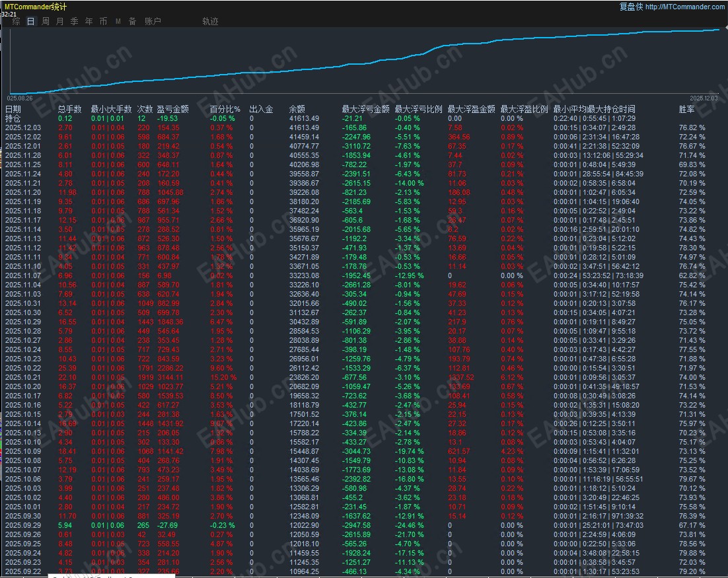The height and width of the screenshot is (578, 728).
Task: Switch to the 账户 account tab
Action: pos(153,21)
